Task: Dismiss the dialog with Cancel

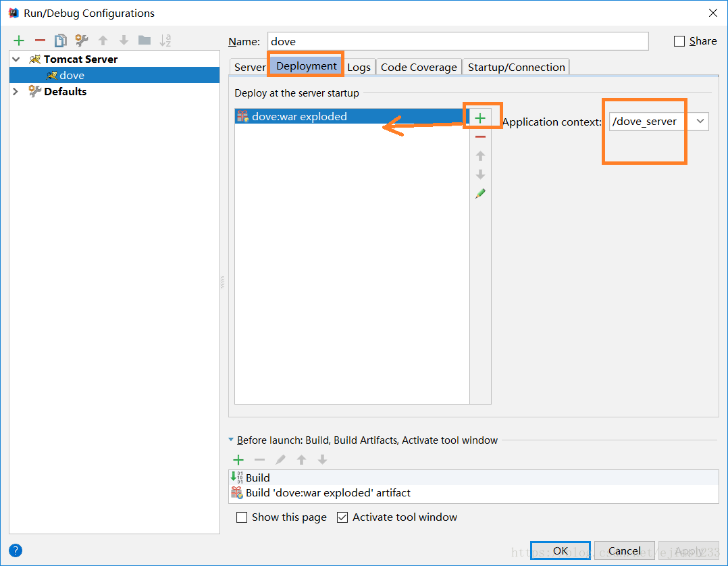Action: tap(624, 550)
